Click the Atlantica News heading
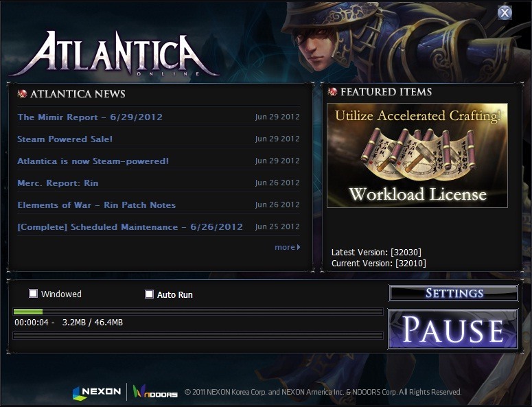Screen dimensions: 532x407 (x=78, y=94)
